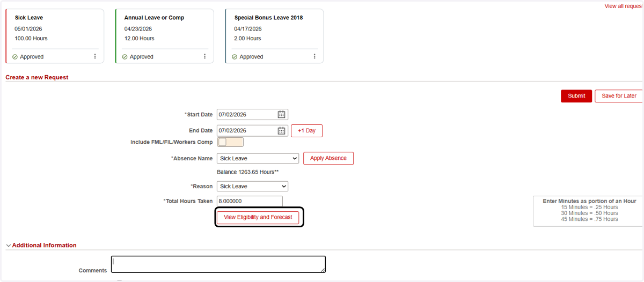This screenshot has height=282, width=644.
Task: Click the Apply Absence button
Action: pyautogui.click(x=328, y=158)
